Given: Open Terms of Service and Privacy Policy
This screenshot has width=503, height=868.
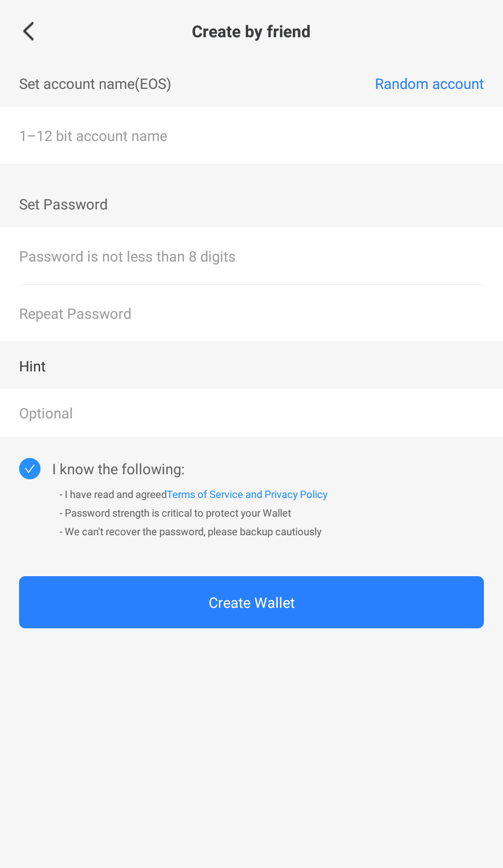Looking at the screenshot, I should 247,494.
